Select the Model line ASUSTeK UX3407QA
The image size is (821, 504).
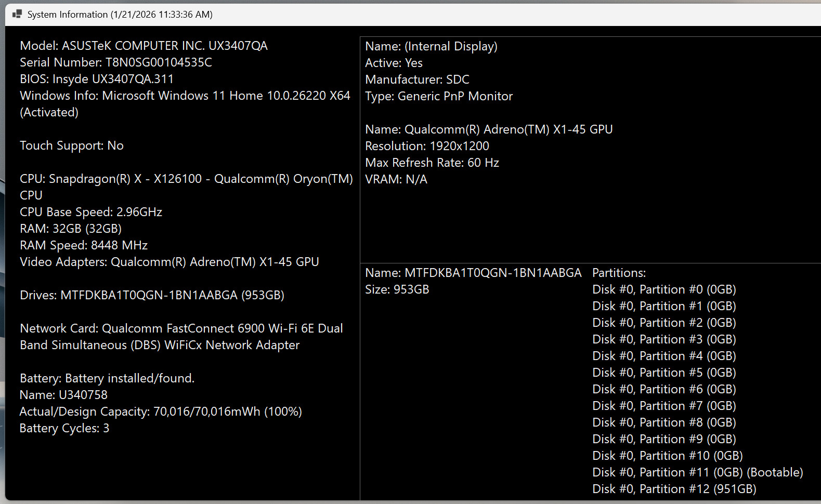pyautogui.click(x=144, y=46)
